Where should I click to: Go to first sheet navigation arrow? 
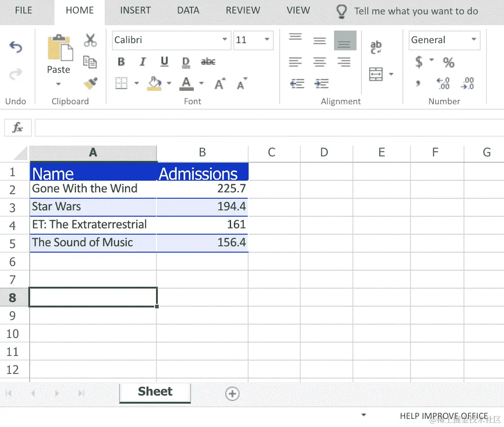tap(9, 393)
